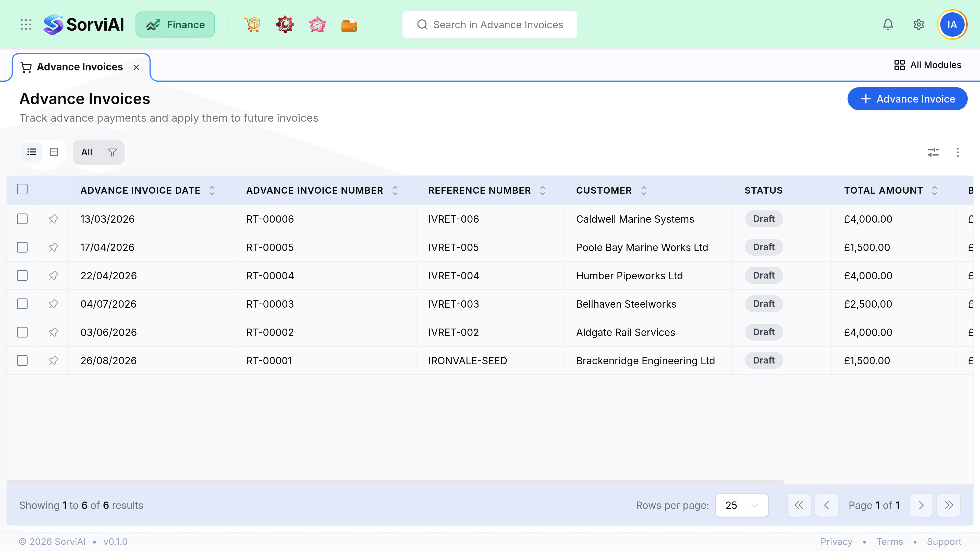
Task: Select the Caldwell Marine Systems row checkbox
Action: pyautogui.click(x=22, y=219)
